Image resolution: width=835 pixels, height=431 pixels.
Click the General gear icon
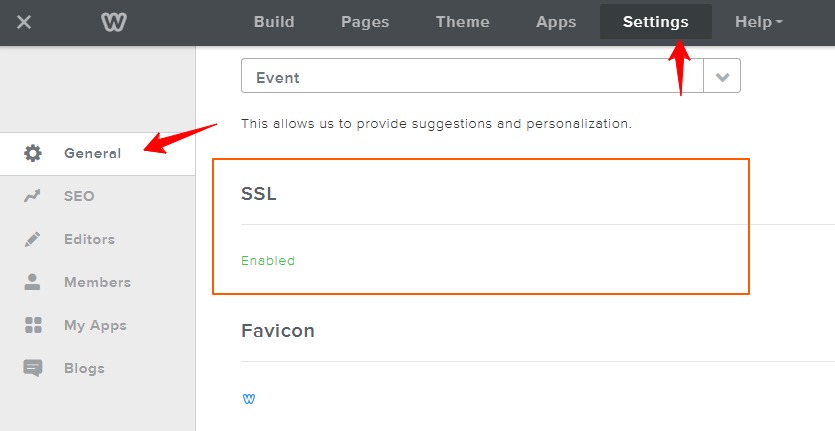coord(32,153)
